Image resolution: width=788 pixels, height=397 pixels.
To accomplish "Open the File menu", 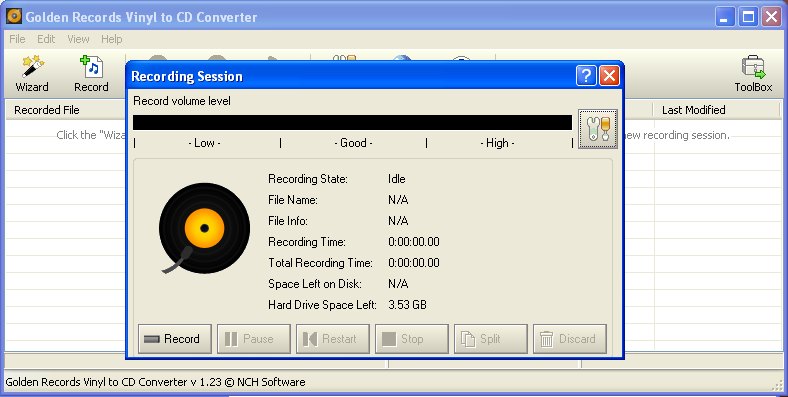I will (17, 39).
